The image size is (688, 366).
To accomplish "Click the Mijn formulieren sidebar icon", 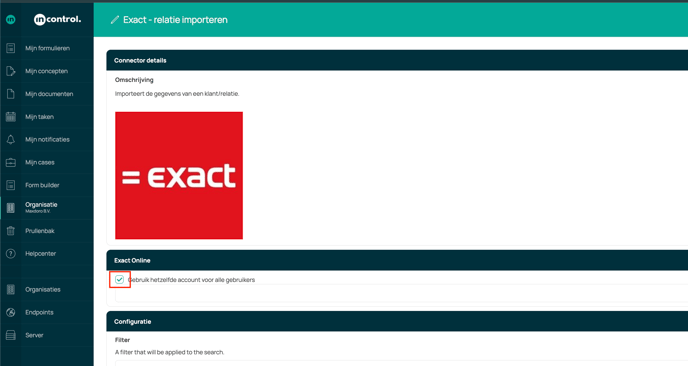I will [11, 48].
